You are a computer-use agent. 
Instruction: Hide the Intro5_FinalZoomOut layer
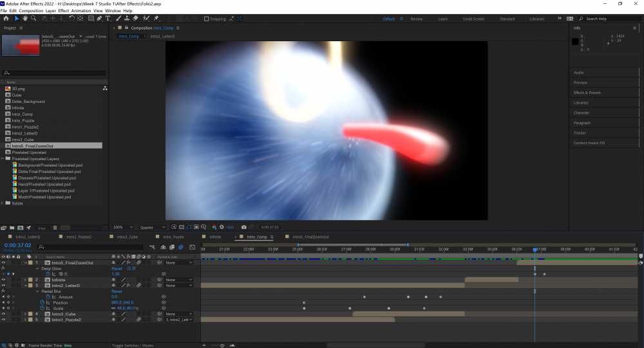[x=3, y=262]
